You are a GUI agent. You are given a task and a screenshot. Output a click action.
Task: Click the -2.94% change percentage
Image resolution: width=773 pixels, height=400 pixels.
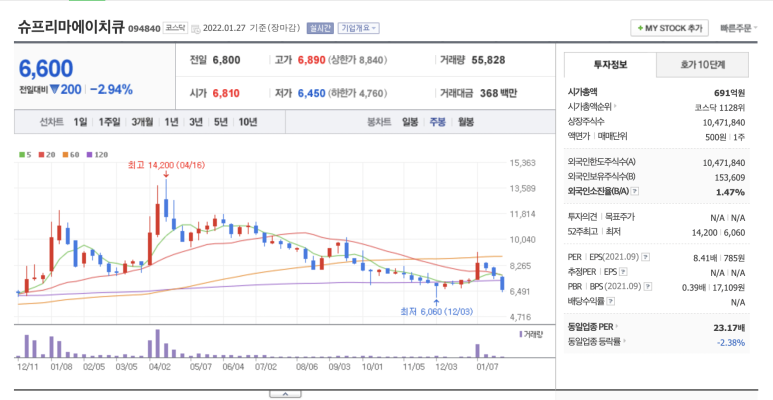point(111,90)
